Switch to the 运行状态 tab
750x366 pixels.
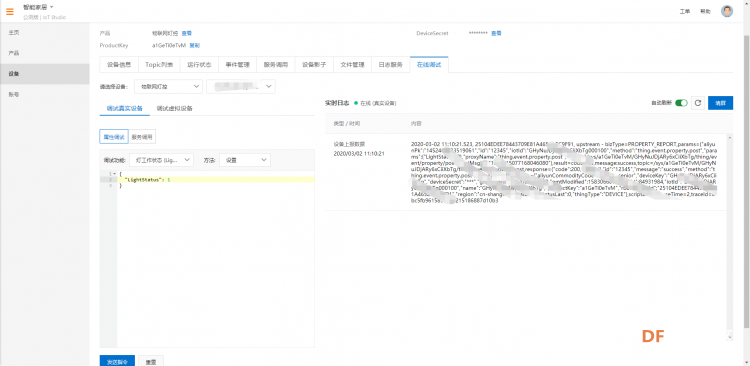[199, 65]
